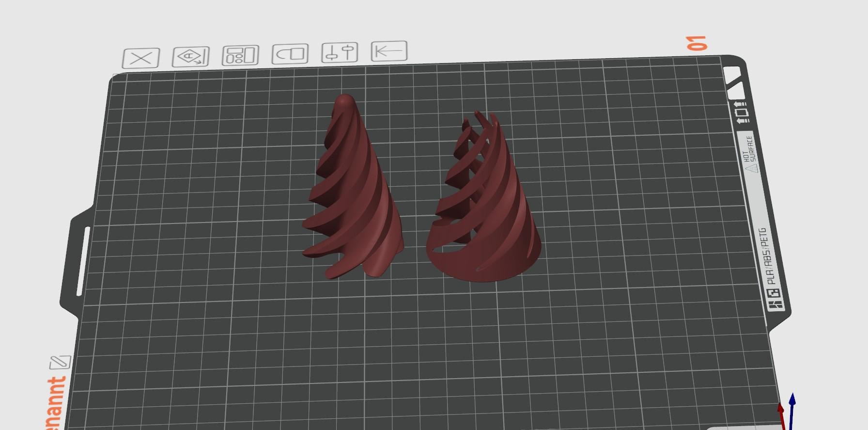
Task: Click the orange plate number 01
Action: click(697, 43)
